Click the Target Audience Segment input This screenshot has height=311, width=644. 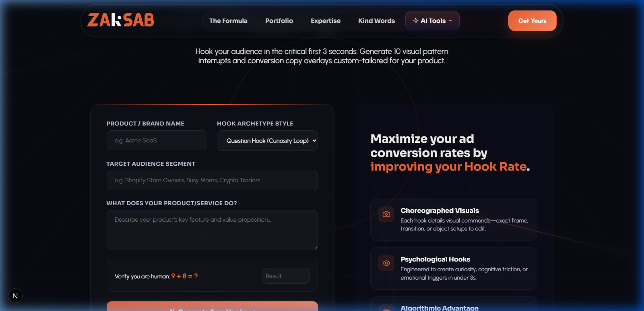coord(212,180)
